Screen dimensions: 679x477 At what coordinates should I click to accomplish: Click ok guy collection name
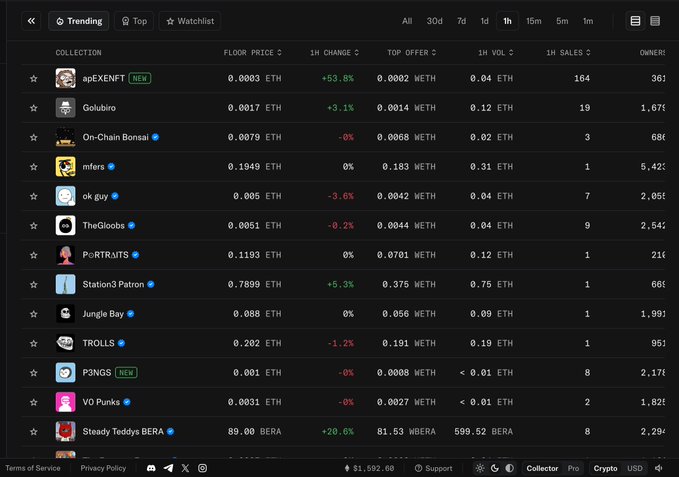tap(95, 196)
